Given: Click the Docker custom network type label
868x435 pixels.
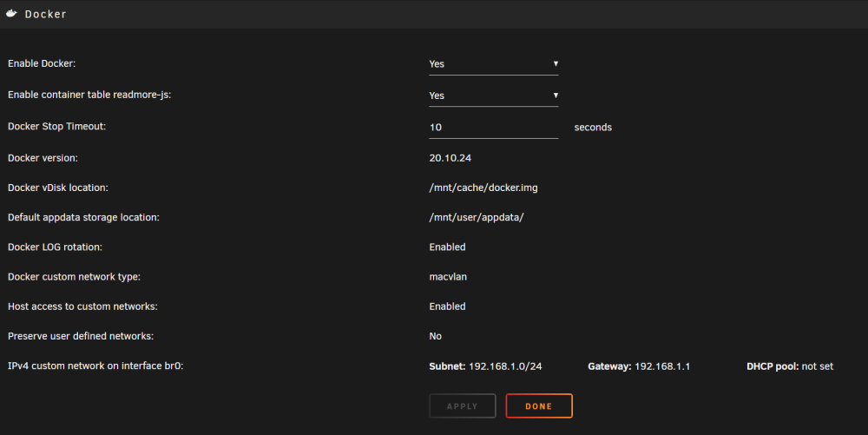Looking at the screenshot, I should [74, 277].
